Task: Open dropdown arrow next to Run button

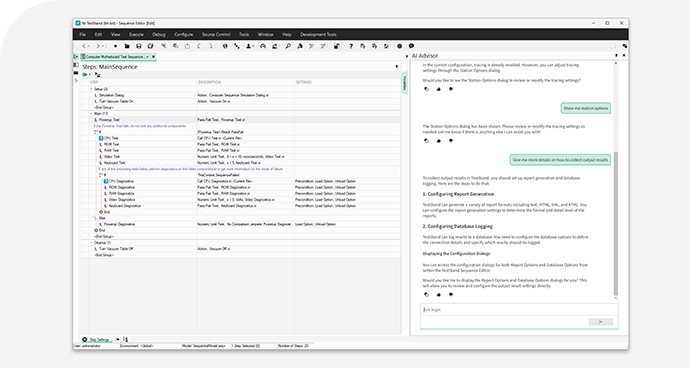Action: (x=90, y=75)
